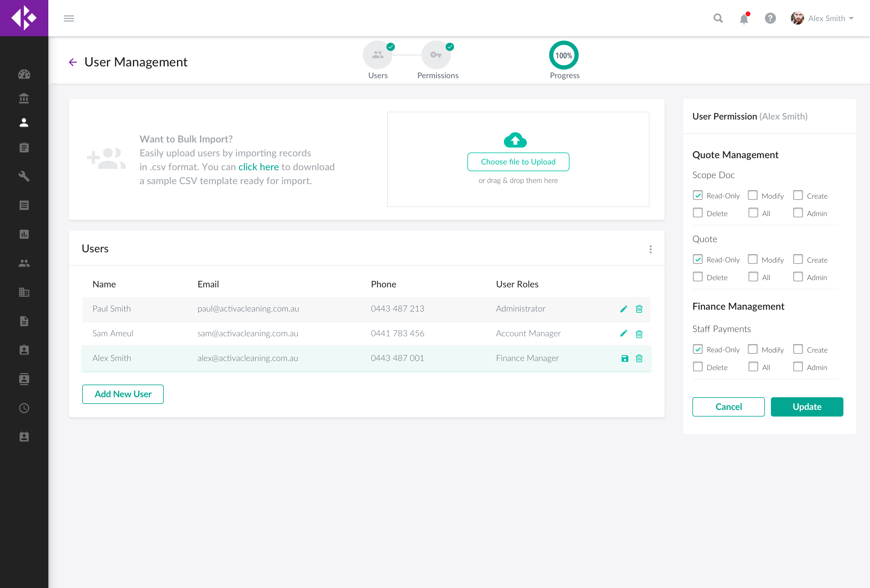Check Admin under Staff Payments
The width and height of the screenshot is (870, 588).
pos(798,366)
